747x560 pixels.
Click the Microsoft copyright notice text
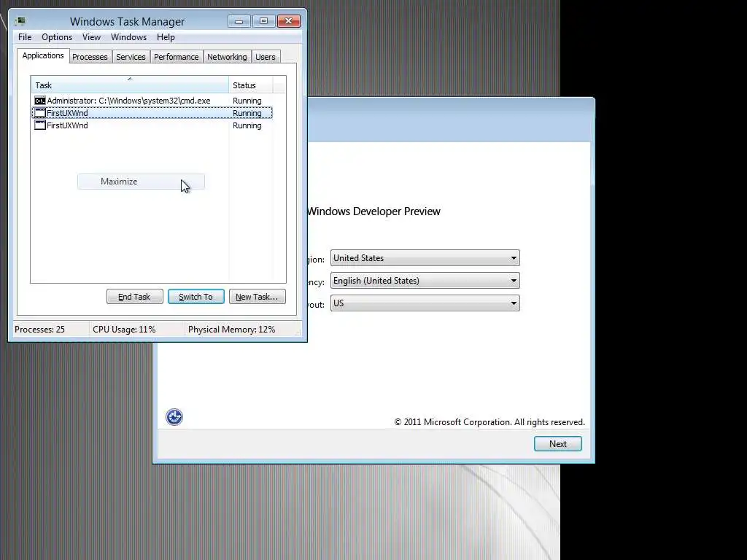click(489, 422)
